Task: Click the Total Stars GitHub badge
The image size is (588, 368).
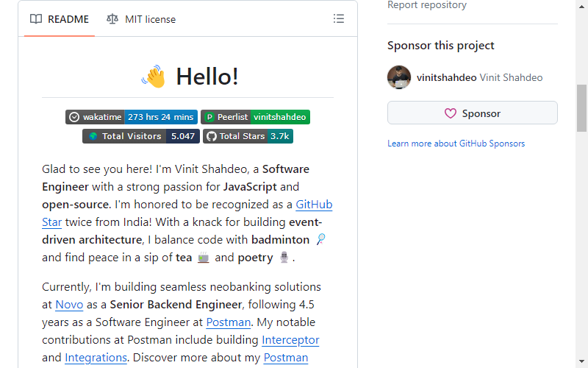Action: point(248,136)
